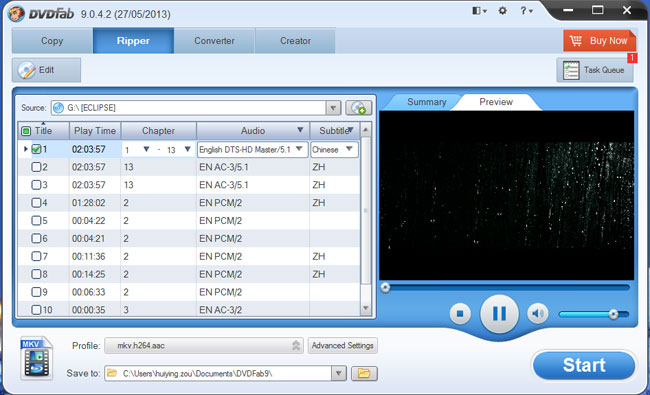Select the title 9 play time 00:06:33
This screenshot has height=395, width=650.
click(x=89, y=292)
